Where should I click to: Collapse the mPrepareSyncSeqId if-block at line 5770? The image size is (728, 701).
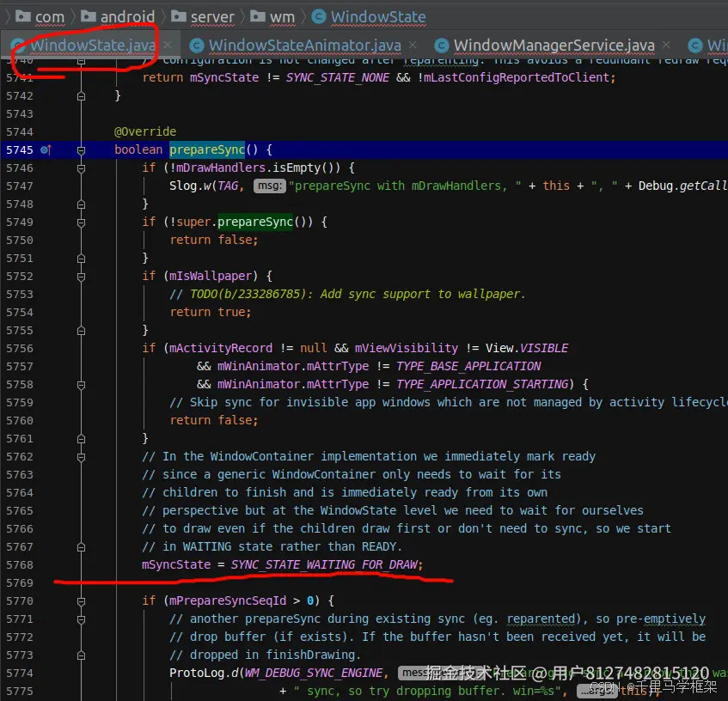tap(82, 601)
